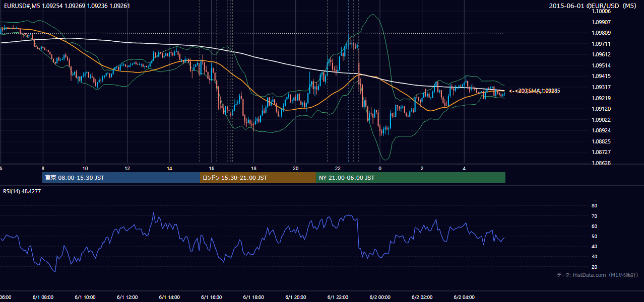
Task: Click price axis label 1.09022
Action: pyautogui.click(x=601, y=120)
